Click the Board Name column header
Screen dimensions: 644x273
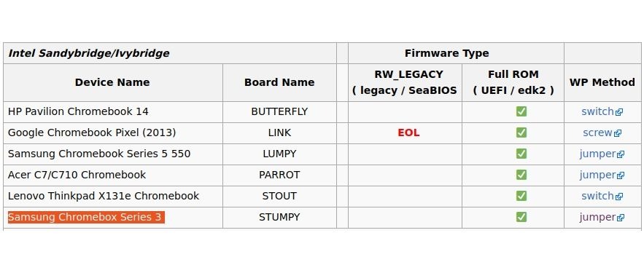tap(279, 82)
